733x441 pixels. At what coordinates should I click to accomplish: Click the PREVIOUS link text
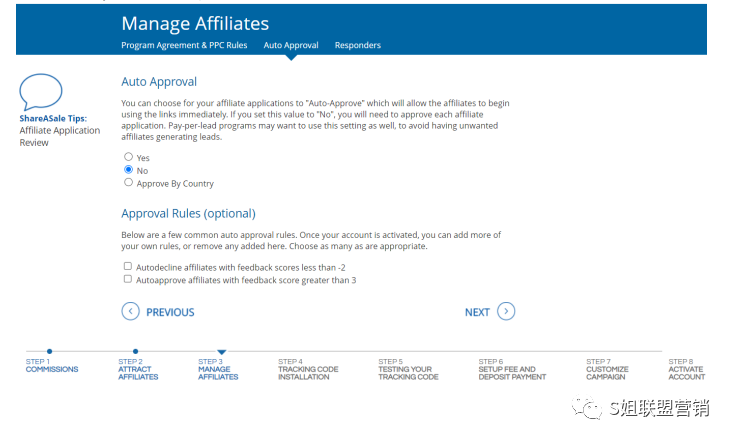click(170, 312)
